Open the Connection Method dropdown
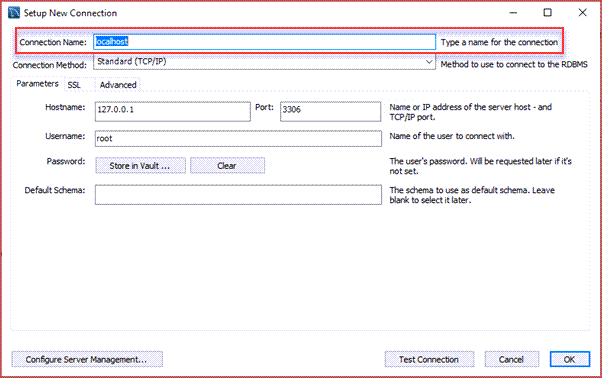 point(264,62)
